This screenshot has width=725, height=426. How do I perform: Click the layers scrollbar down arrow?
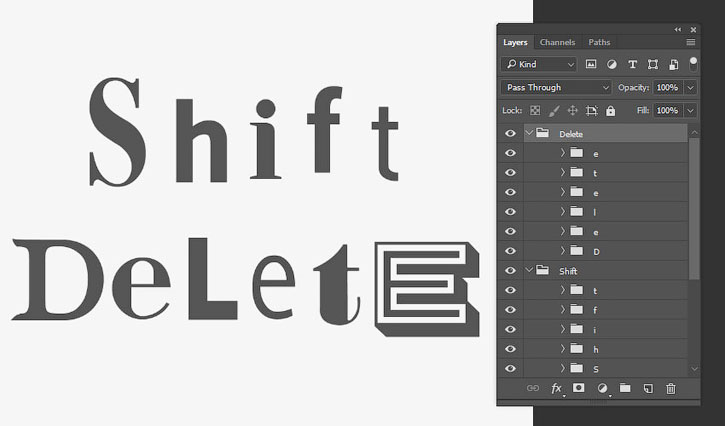[694, 369]
